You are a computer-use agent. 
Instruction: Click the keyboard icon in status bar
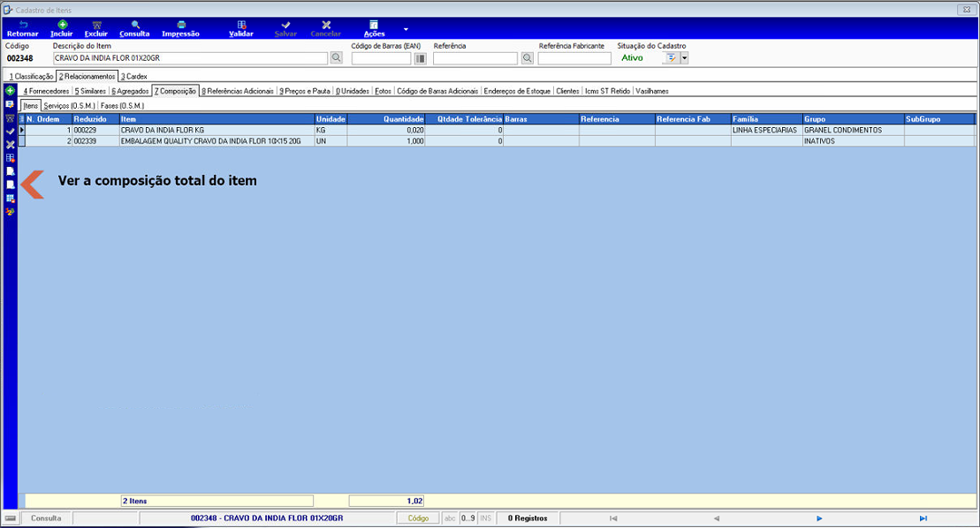11,518
